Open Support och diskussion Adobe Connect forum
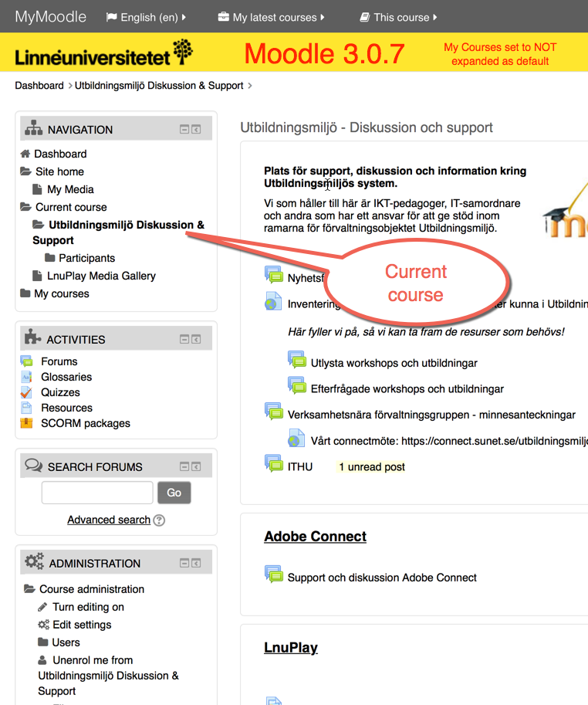The width and height of the screenshot is (588, 705). [x=382, y=578]
